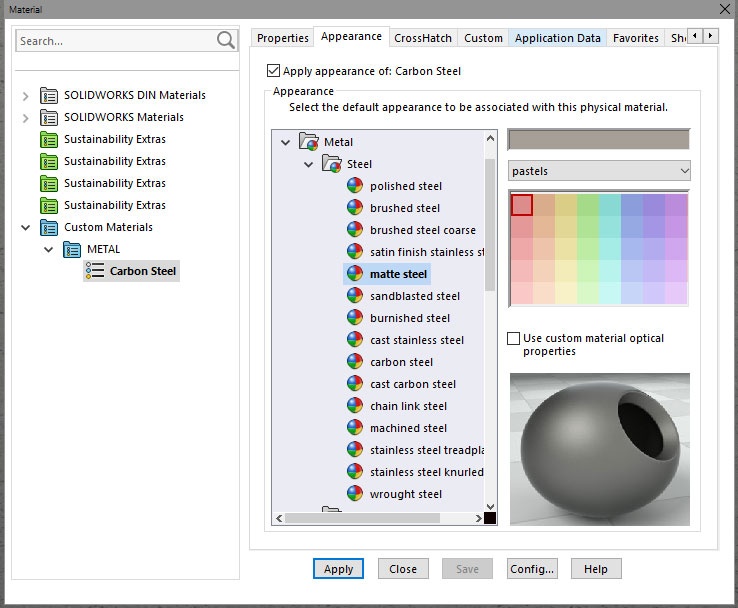Click the stainless steel treadplate icon
Screen dimensions: 738x608
coord(355,450)
